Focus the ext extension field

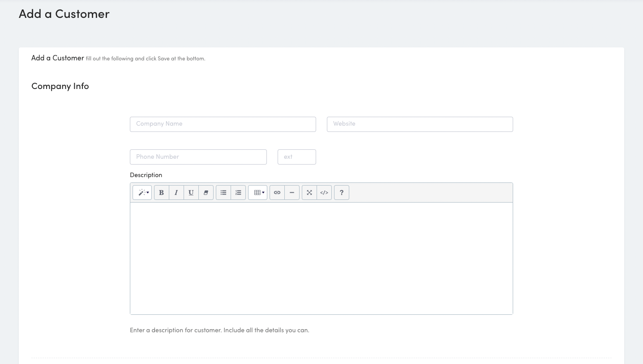pos(297,157)
